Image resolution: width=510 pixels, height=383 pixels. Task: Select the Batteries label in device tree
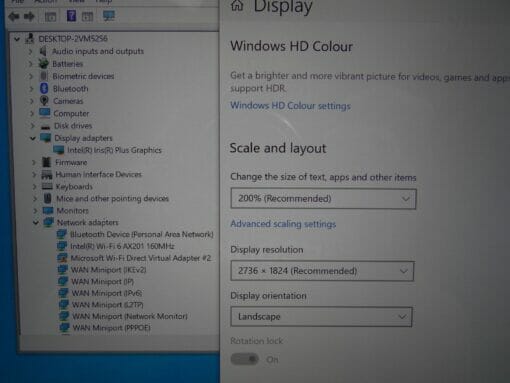click(x=68, y=64)
